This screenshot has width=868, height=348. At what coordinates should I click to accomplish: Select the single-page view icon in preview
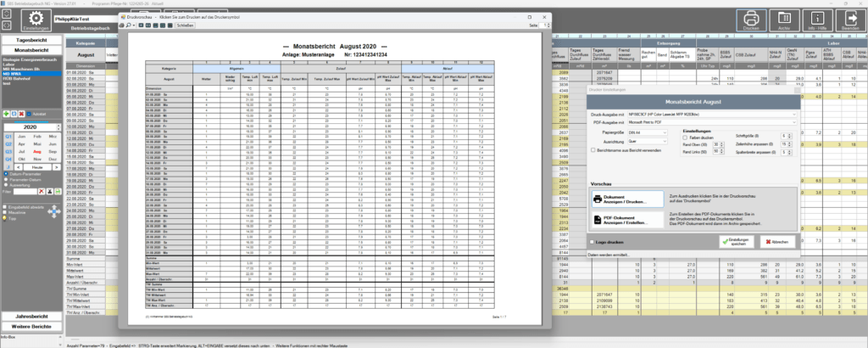142,25
